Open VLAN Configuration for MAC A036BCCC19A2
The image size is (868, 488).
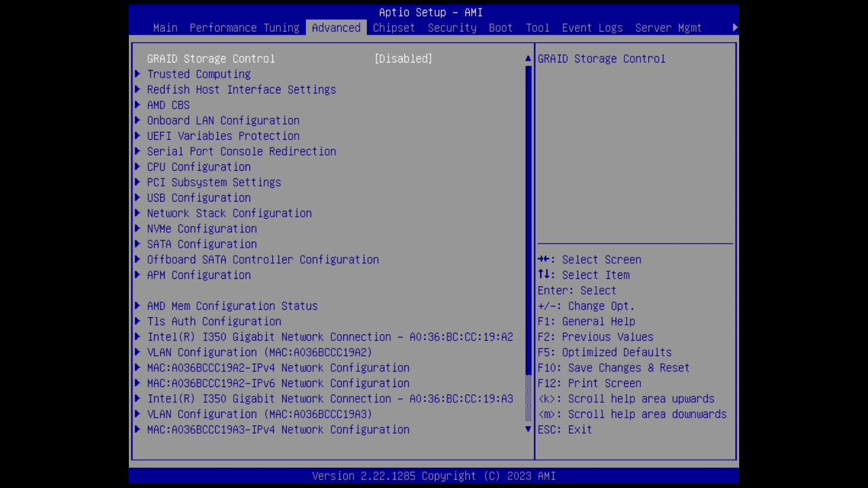click(x=260, y=352)
